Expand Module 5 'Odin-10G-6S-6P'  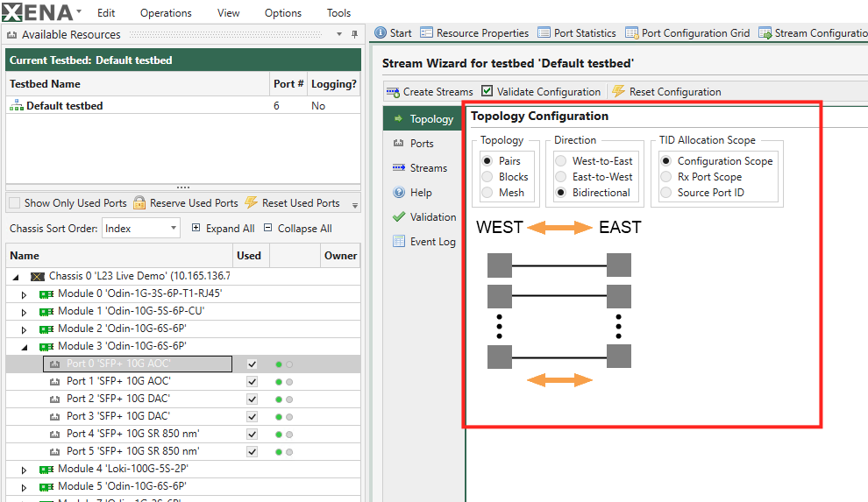[x=24, y=488]
